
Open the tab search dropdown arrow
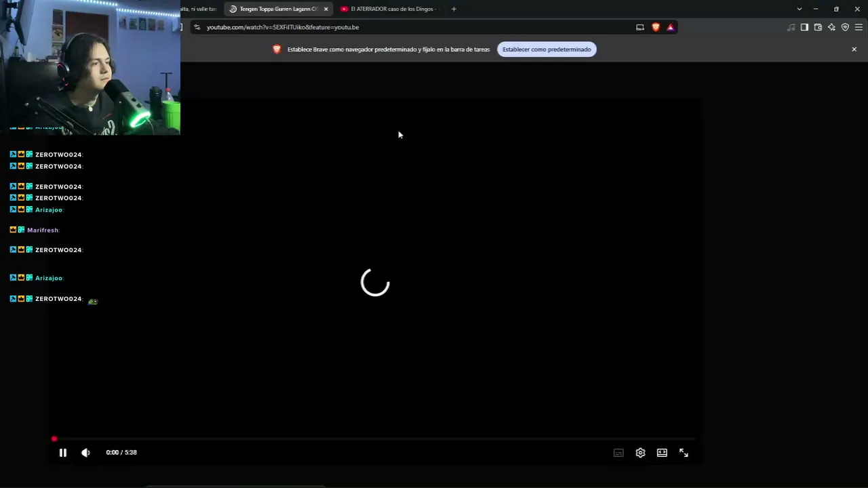point(799,9)
